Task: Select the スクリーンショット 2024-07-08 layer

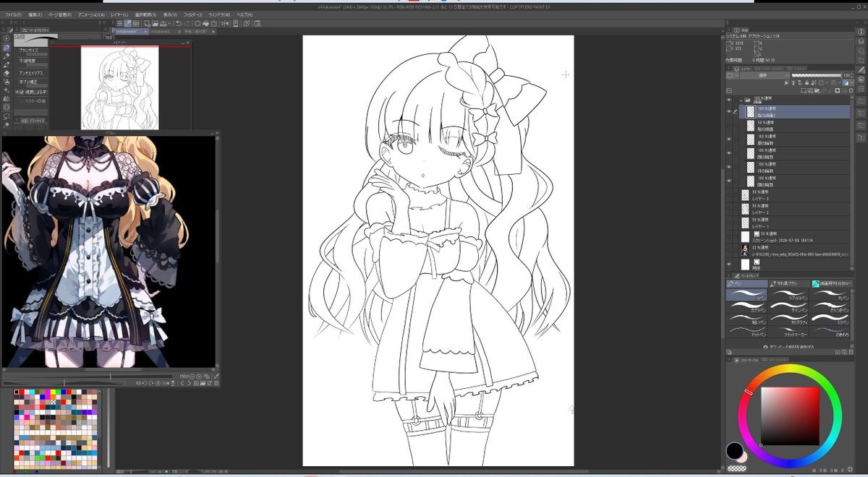Action: 793,236
